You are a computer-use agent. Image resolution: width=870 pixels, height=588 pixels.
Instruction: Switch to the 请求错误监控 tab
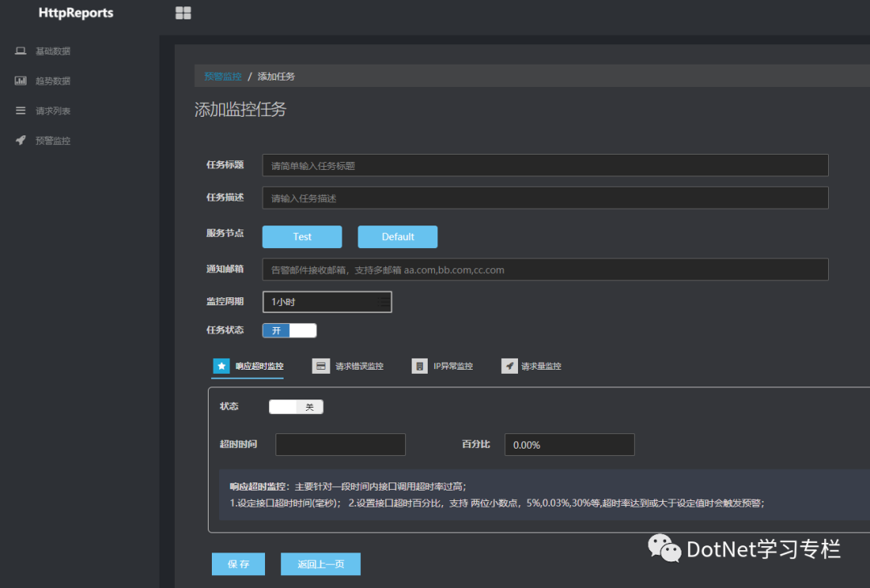[348, 366]
